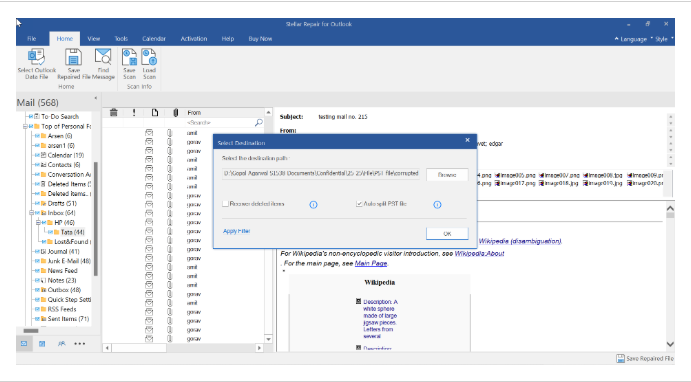Click trash icon column header
Screen dimensions: 691x382
tap(114, 112)
